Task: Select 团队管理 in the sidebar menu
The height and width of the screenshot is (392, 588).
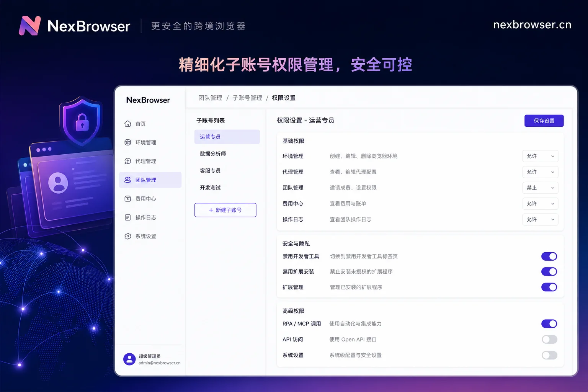Action: tap(150, 180)
